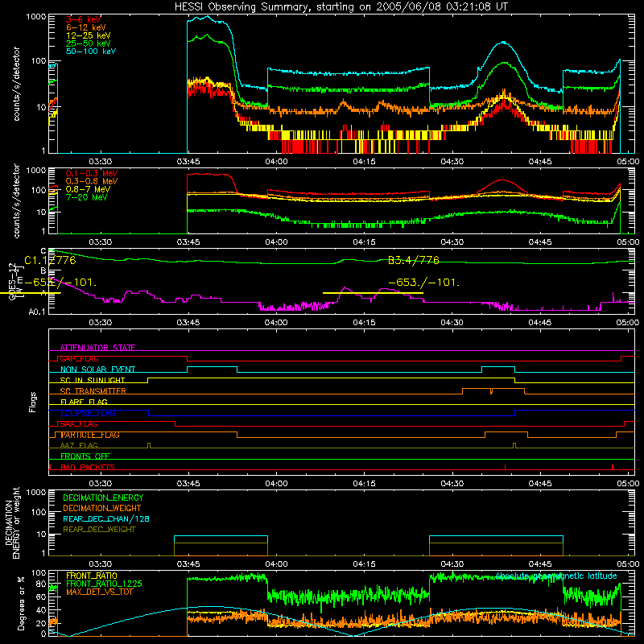Pick the SC_IN_SUNLIGHT flag label

(93, 380)
